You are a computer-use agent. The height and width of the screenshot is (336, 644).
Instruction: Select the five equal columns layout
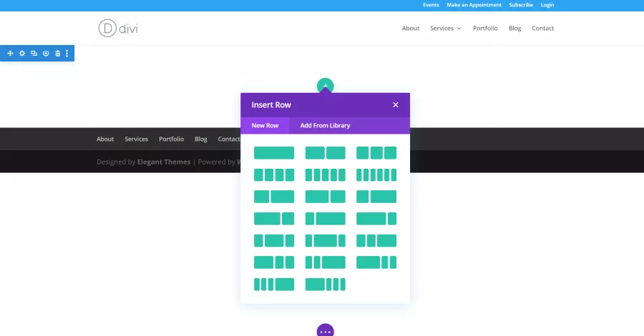tap(326, 174)
